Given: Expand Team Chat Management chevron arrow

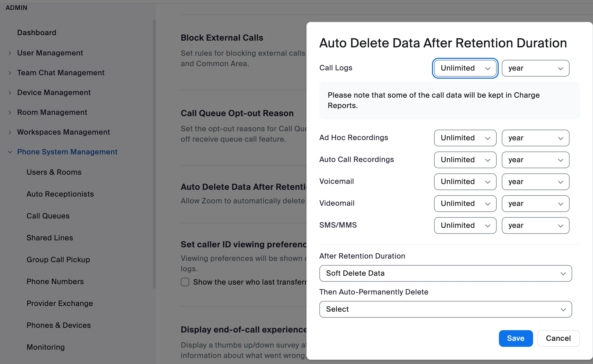Looking at the screenshot, I should [x=10, y=73].
